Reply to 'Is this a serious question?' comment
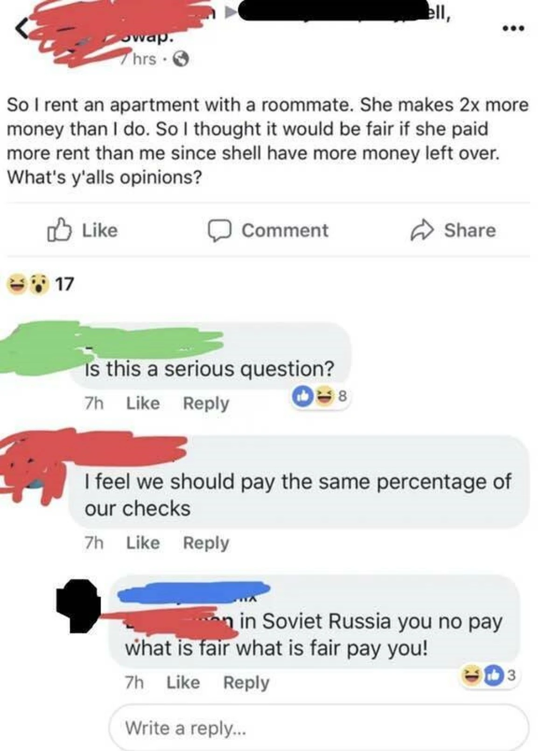560x751 pixels. click(x=206, y=403)
